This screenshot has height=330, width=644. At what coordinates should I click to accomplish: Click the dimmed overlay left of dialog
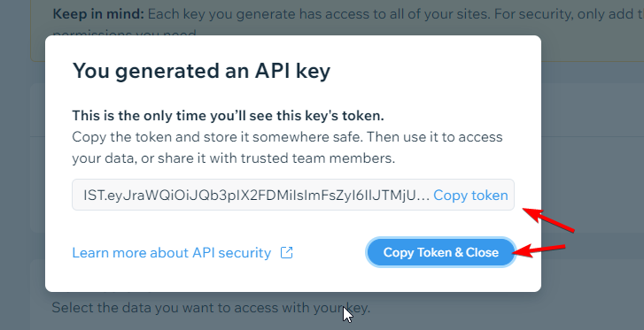coord(23,165)
